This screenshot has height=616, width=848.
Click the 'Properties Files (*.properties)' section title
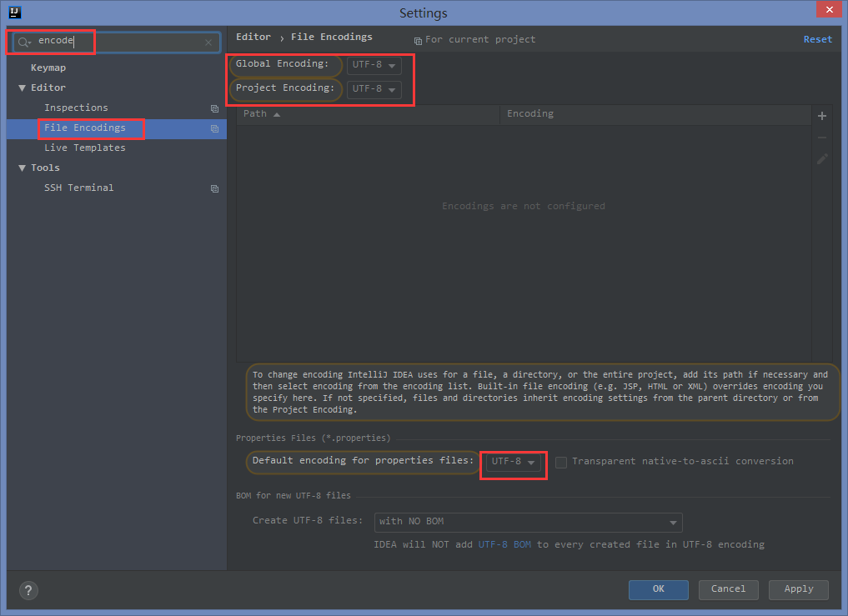pos(314,438)
